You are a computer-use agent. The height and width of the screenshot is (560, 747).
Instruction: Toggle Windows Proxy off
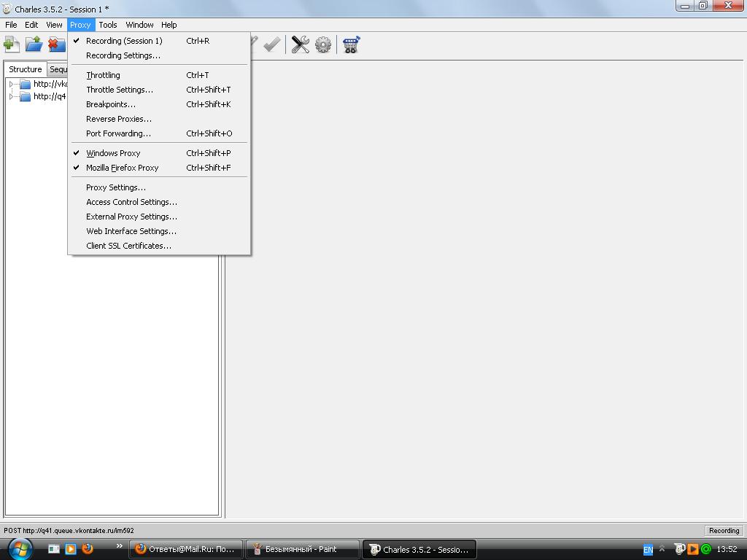coord(159,153)
